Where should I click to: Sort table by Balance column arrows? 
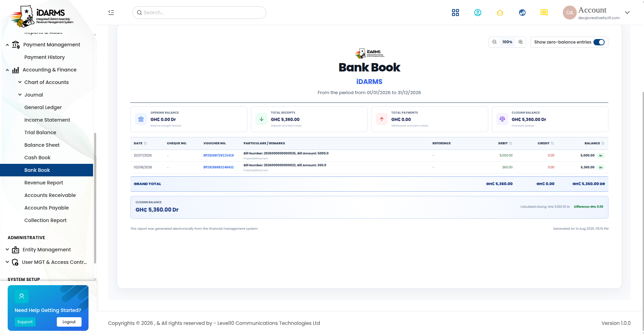click(603, 143)
